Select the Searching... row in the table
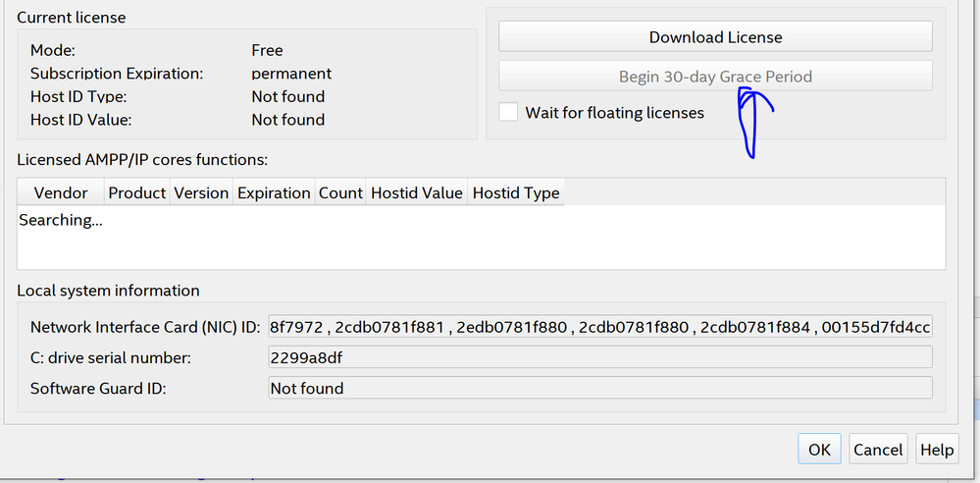 (x=61, y=221)
